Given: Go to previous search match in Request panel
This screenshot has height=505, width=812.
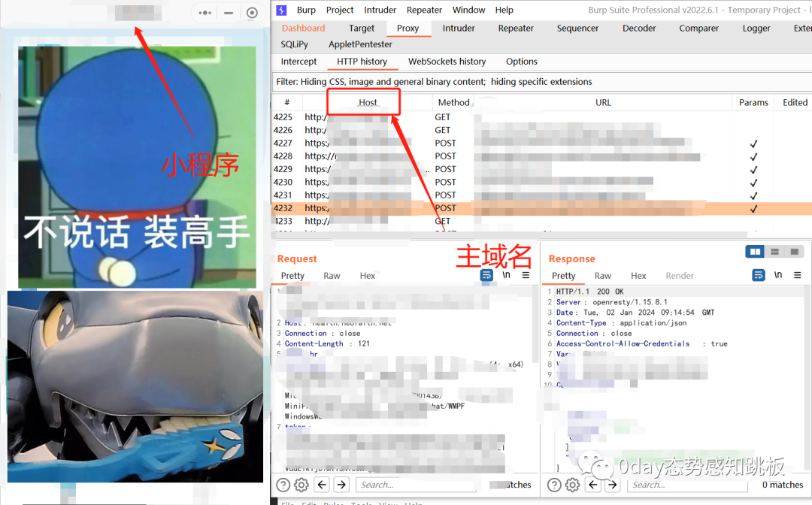Looking at the screenshot, I should tap(322, 485).
